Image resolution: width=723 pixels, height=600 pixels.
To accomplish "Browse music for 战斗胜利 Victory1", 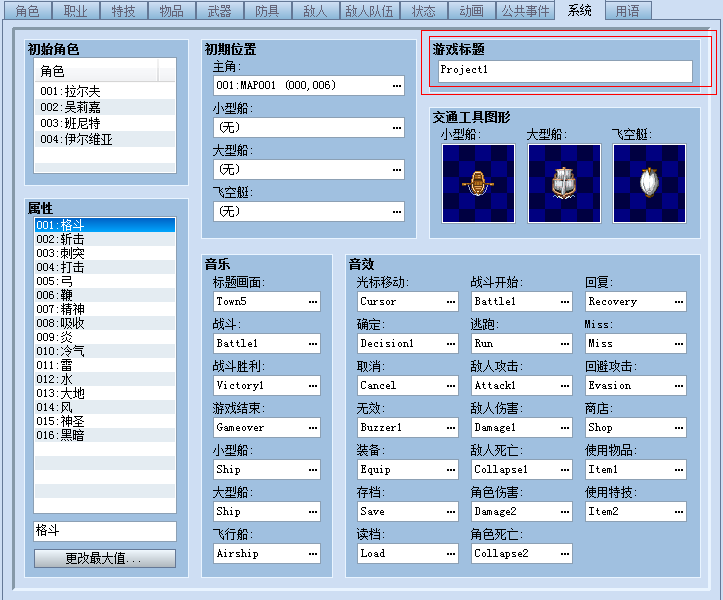I will click(313, 386).
